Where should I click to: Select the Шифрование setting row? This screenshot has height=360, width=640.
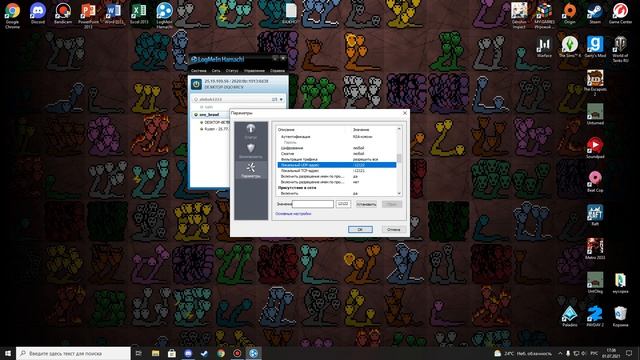pyautogui.click(x=336, y=148)
